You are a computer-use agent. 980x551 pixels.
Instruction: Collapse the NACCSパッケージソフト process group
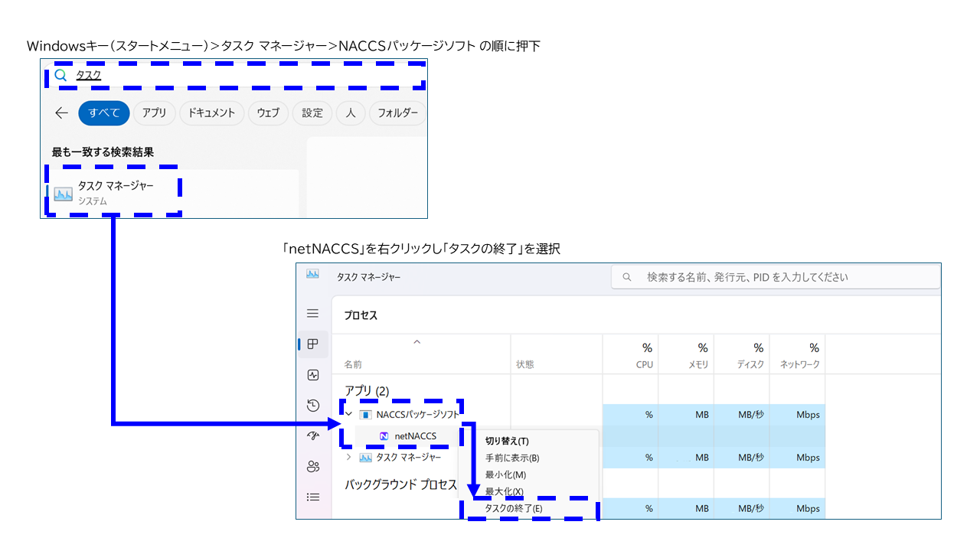click(349, 415)
